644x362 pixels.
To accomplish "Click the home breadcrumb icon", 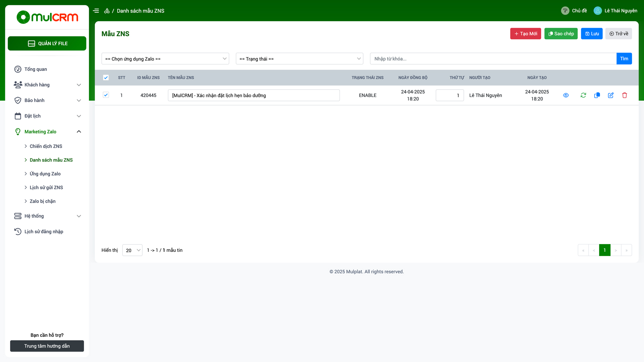I will coord(107,11).
